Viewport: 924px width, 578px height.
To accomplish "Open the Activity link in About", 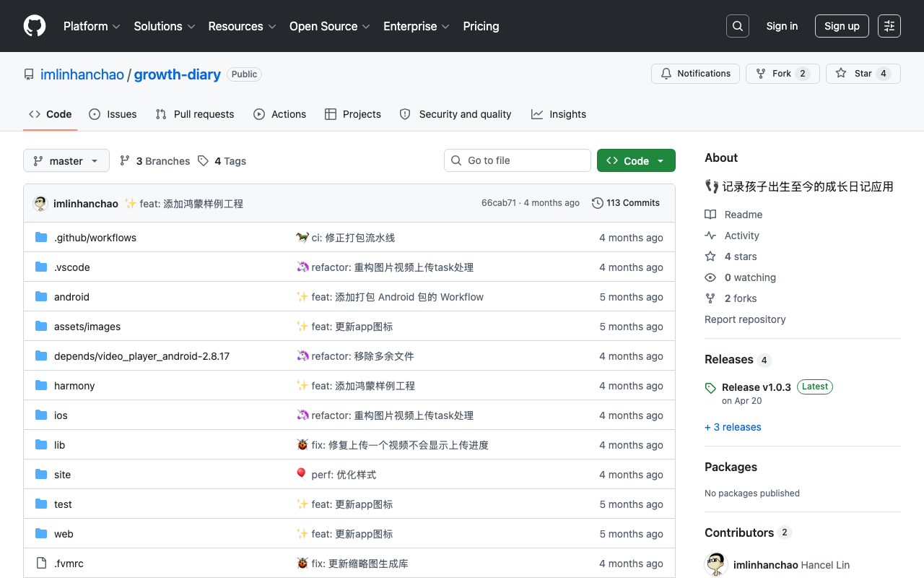I will pyautogui.click(x=732, y=236).
